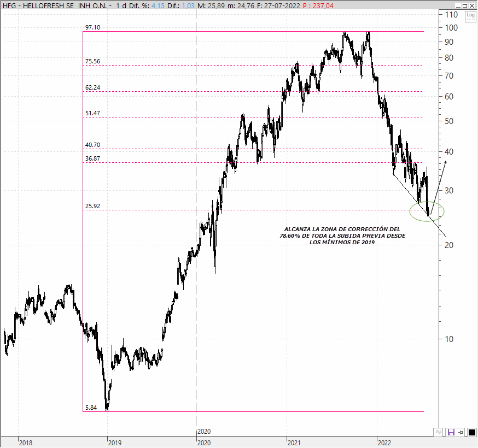Click the 50 price axis label
The height and width of the screenshot is (448, 478).
point(449,121)
